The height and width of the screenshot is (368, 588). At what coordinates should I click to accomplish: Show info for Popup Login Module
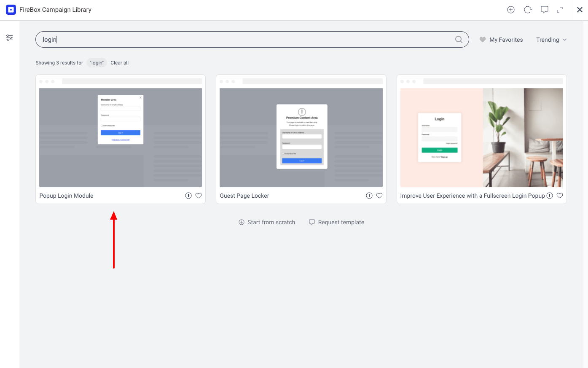click(188, 196)
